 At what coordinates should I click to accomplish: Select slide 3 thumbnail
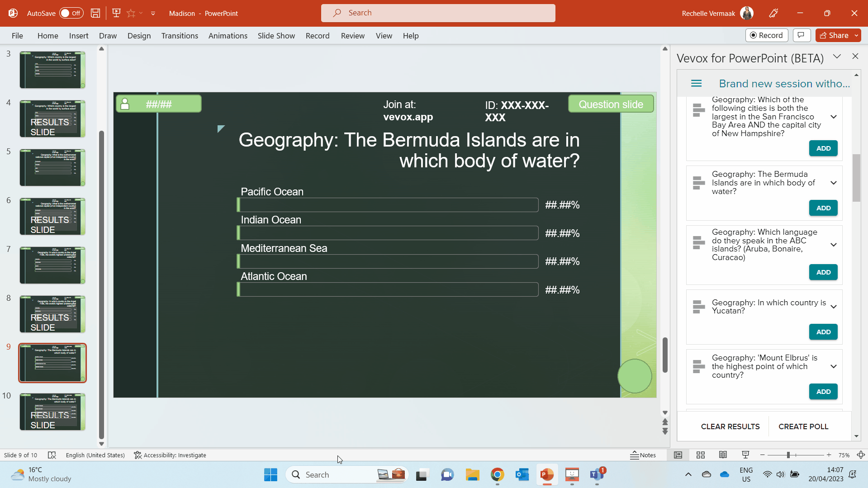coord(52,70)
